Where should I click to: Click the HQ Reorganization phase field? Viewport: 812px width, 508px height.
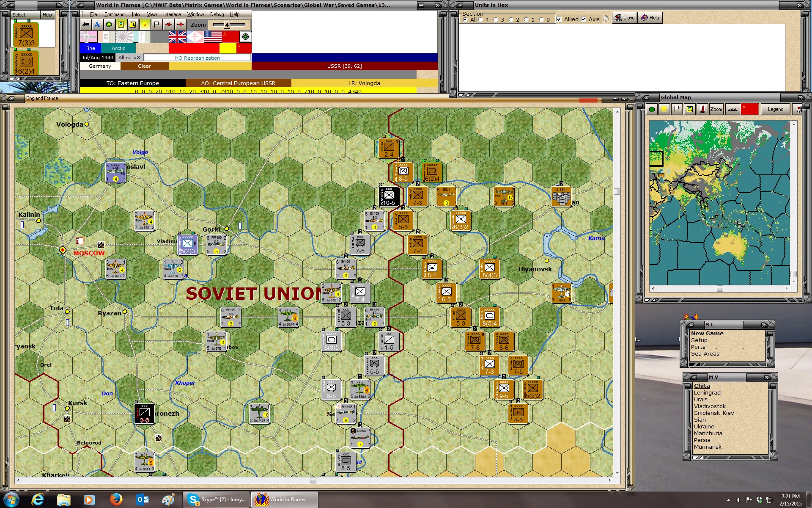[198, 58]
